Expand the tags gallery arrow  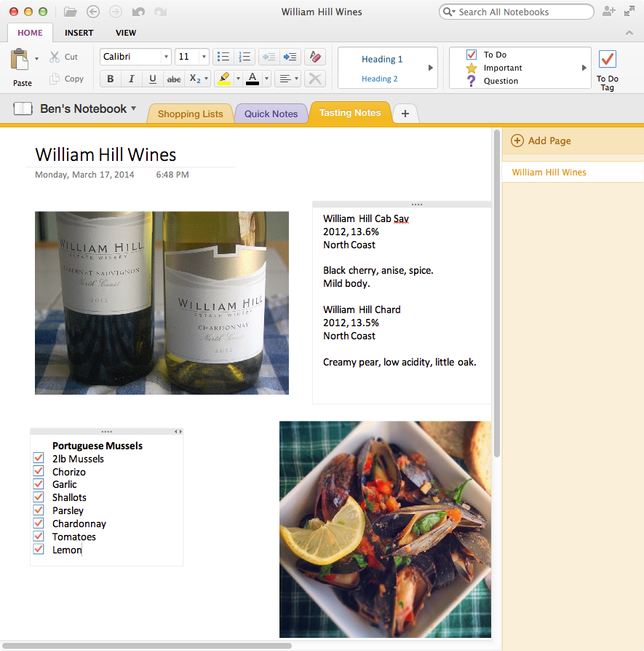coord(584,68)
